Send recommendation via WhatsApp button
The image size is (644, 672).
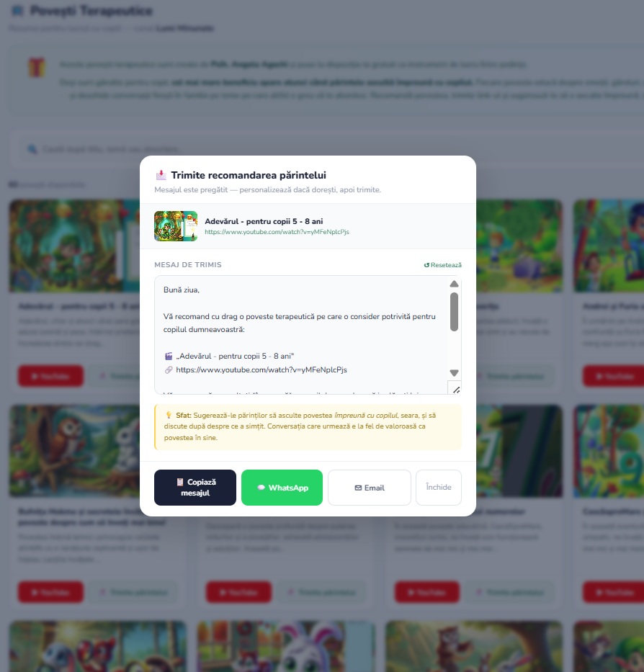(x=282, y=488)
